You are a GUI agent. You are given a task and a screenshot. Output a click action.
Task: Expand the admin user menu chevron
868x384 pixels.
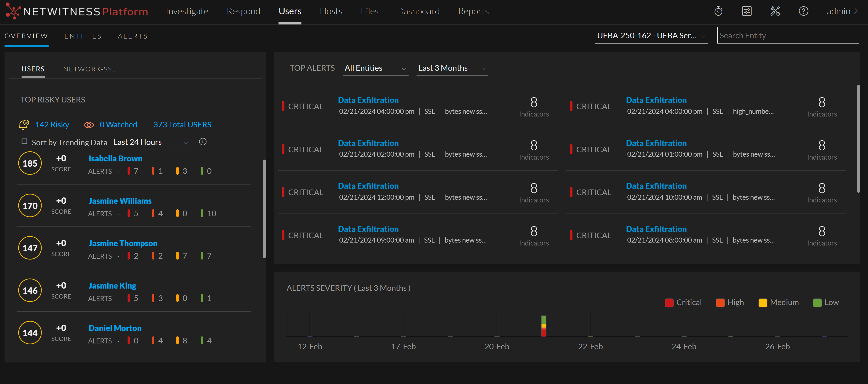[856, 11]
